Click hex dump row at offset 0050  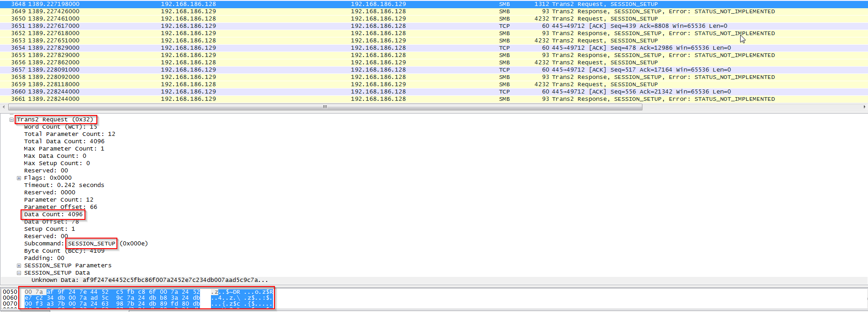[138, 292]
